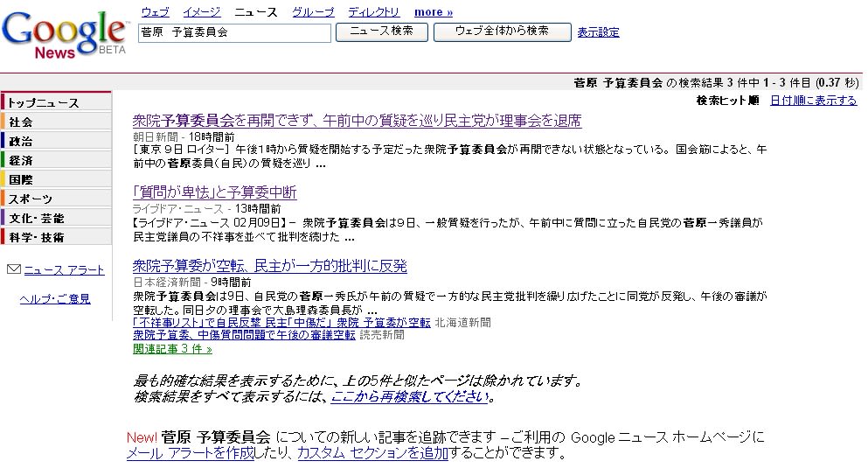Select the 経済 section

[x=57, y=160]
